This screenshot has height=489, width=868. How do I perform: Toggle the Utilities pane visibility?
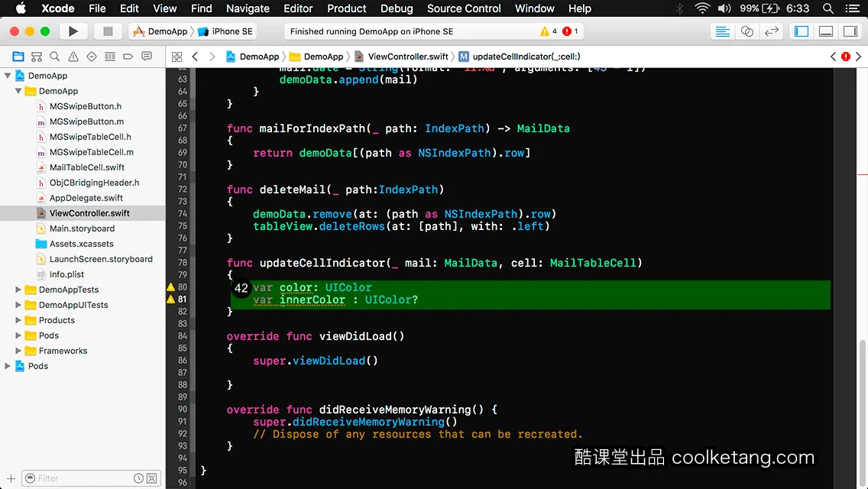pyautogui.click(x=850, y=31)
